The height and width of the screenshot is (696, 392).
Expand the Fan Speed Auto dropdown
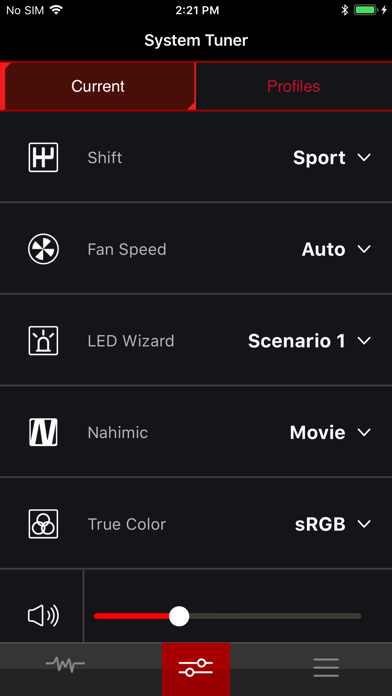336,249
